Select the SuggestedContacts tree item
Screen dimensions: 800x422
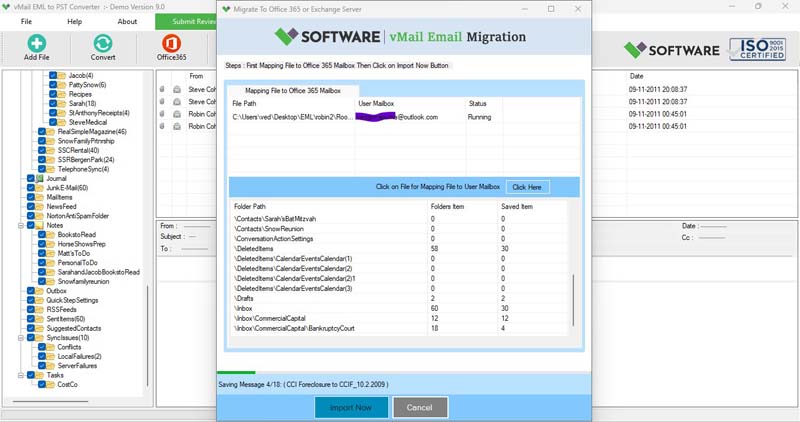click(x=73, y=328)
